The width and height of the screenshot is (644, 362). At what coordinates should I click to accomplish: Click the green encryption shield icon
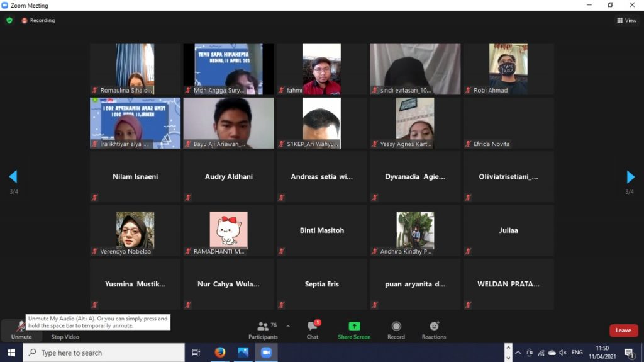click(x=9, y=20)
